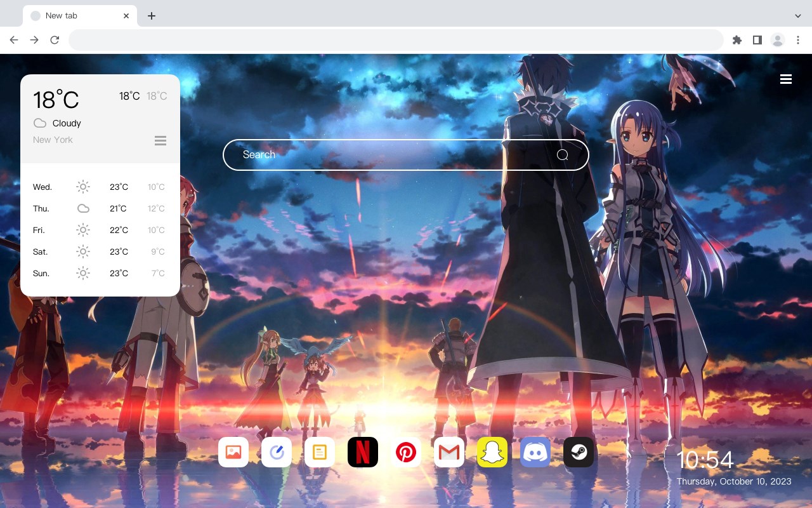812x508 pixels.
Task: Select the Sat. forecast row label
Action: pyautogui.click(x=41, y=252)
